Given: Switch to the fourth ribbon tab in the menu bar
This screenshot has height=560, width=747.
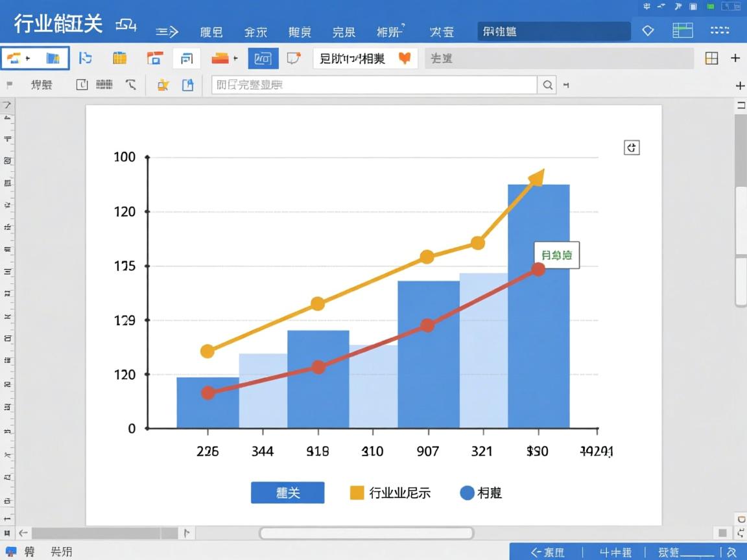Looking at the screenshot, I should (344, 30).
